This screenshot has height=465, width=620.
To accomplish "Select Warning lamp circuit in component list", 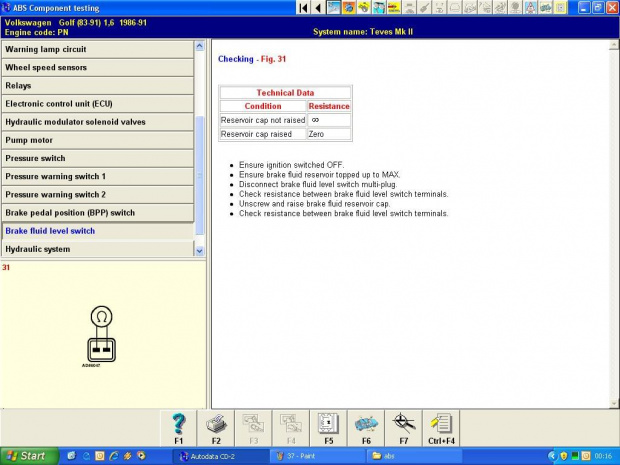I will click(98, 49).
